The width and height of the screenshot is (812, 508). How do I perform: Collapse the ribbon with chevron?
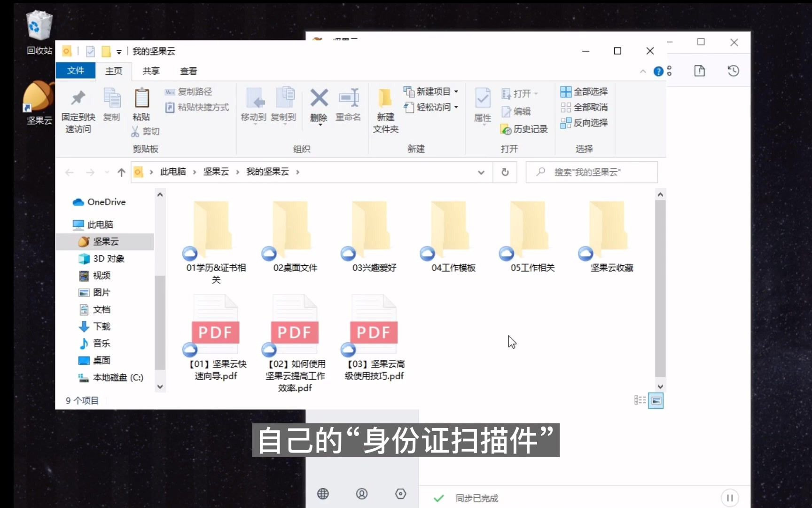click(x=643, y=71)
